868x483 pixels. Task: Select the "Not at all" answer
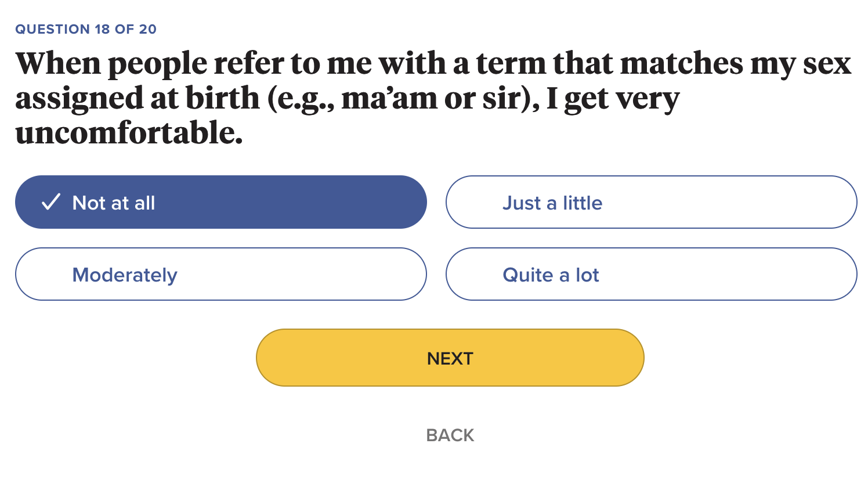(x=220, y=202)
